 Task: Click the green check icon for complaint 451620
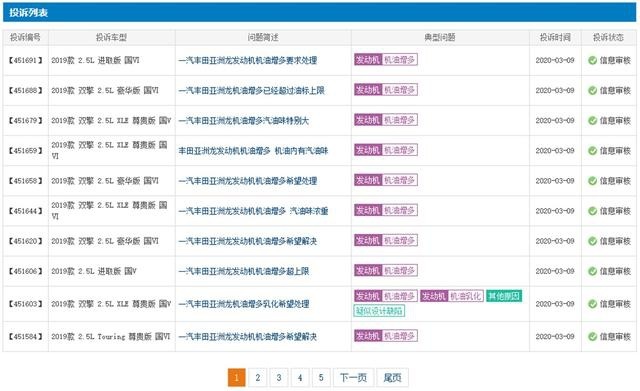coord(592,241)
